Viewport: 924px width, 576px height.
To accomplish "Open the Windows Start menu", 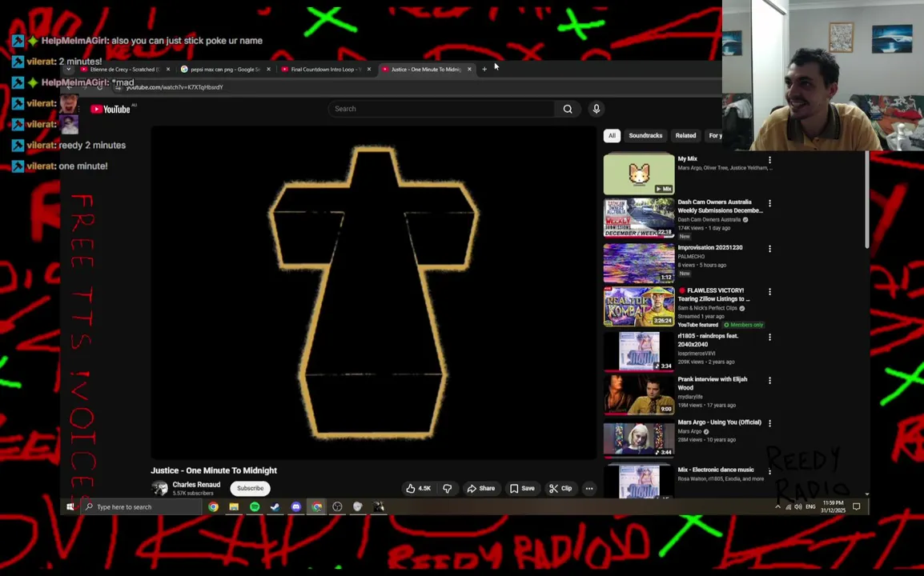I will pos(70,506).
